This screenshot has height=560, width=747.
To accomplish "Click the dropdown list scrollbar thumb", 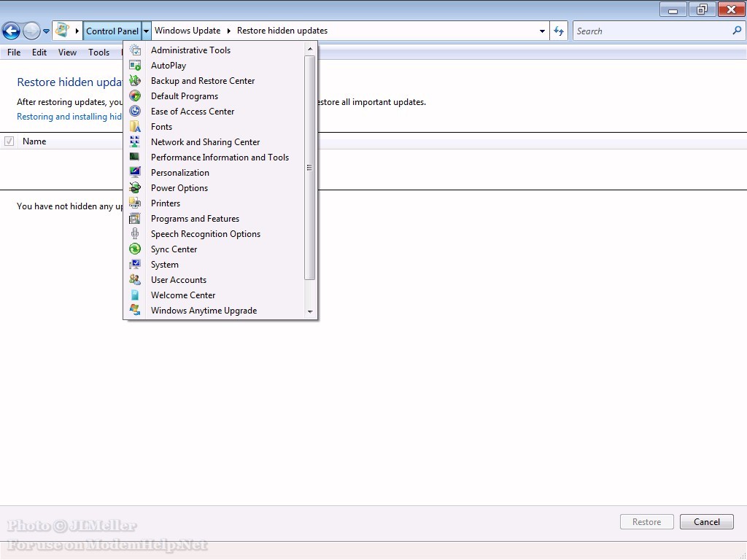I will (309, 168).
